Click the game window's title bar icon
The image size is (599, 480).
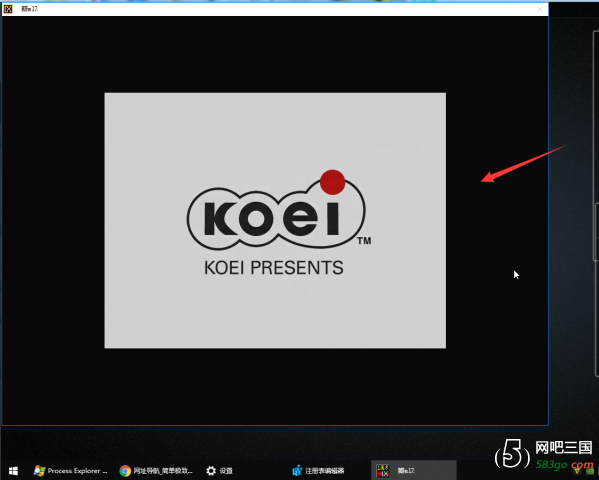pyautogui.click(x=8, y=9)
